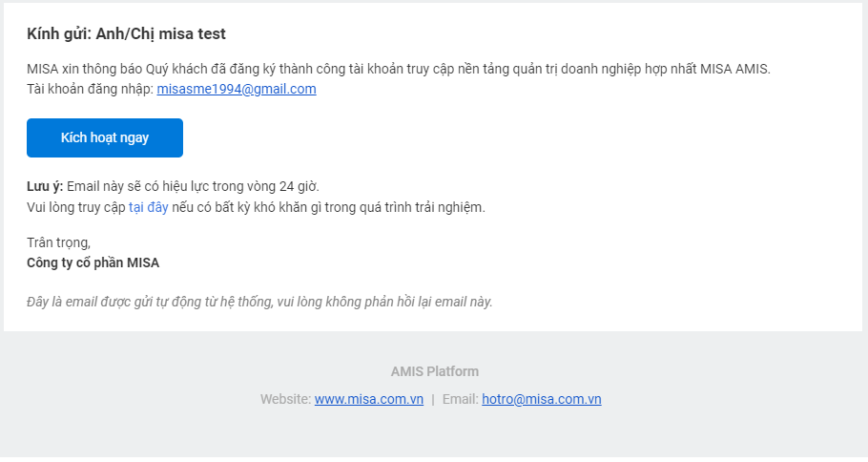The height and width of the screenshot is (462, 868).
Task: Click the Kích hoạt ngay activation button
Action: pos(105,138)
